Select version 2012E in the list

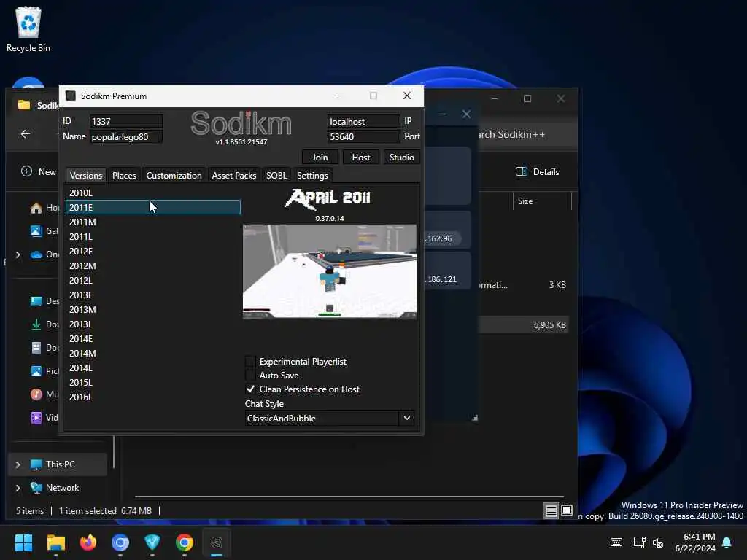point(153,251)
